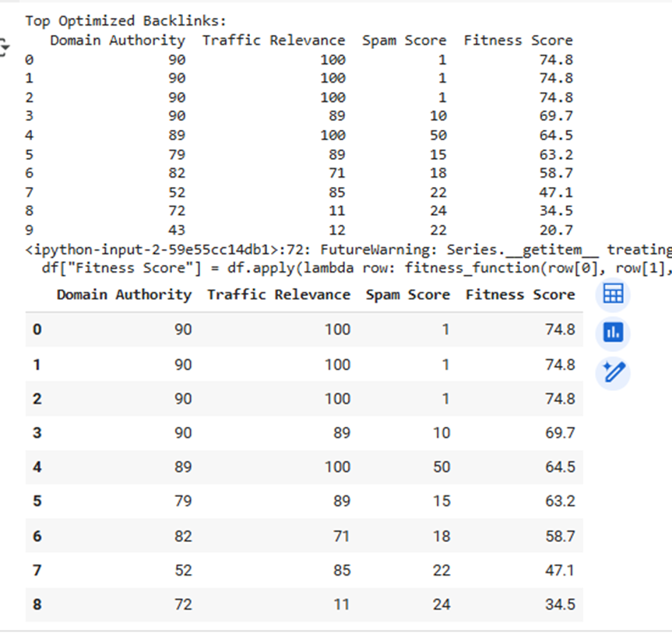Click the FutureWarning message text
The width and height of the screenshot is (672, 634).
495,249
